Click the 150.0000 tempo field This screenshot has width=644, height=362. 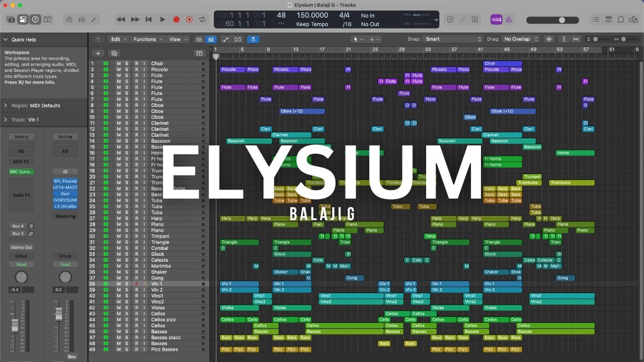pos(312,16)
